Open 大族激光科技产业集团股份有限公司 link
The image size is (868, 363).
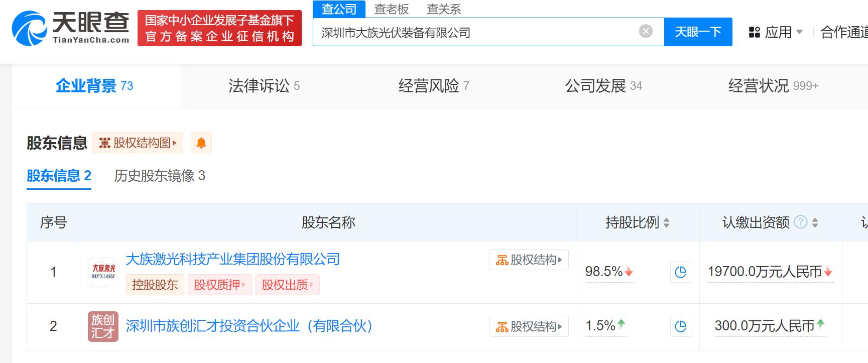coord(232,259)
